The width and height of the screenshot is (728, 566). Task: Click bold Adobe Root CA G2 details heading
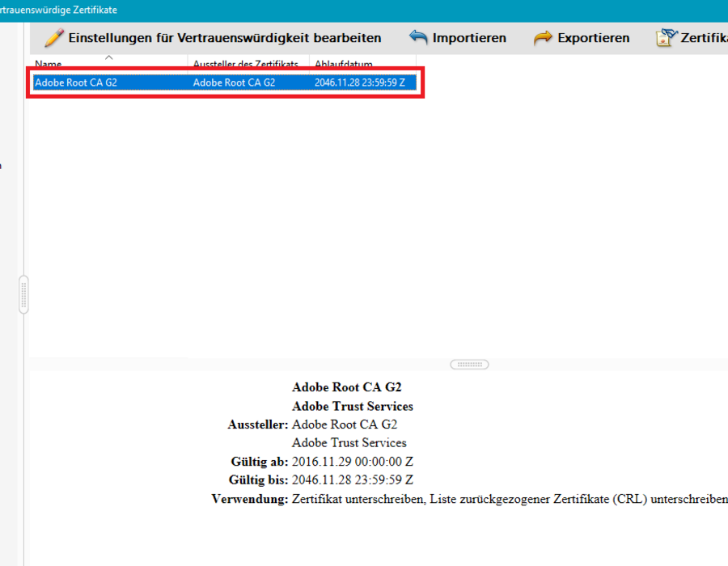point(347,387)
